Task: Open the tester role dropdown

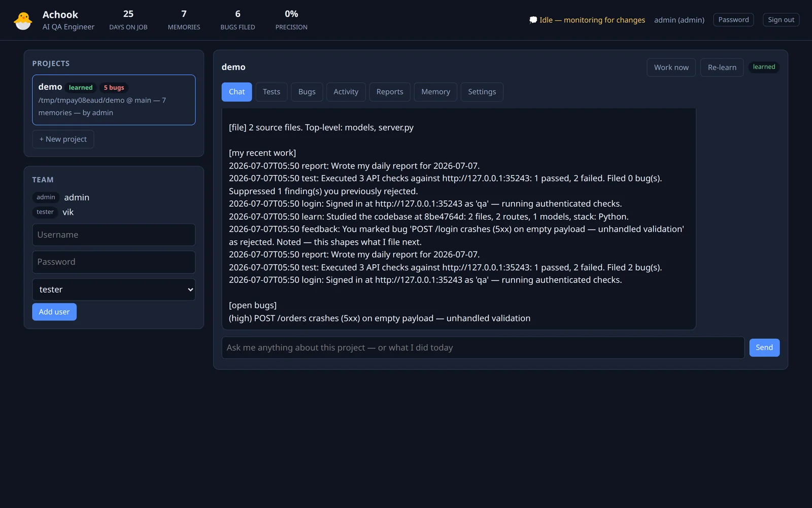Action: coord(114,290)
